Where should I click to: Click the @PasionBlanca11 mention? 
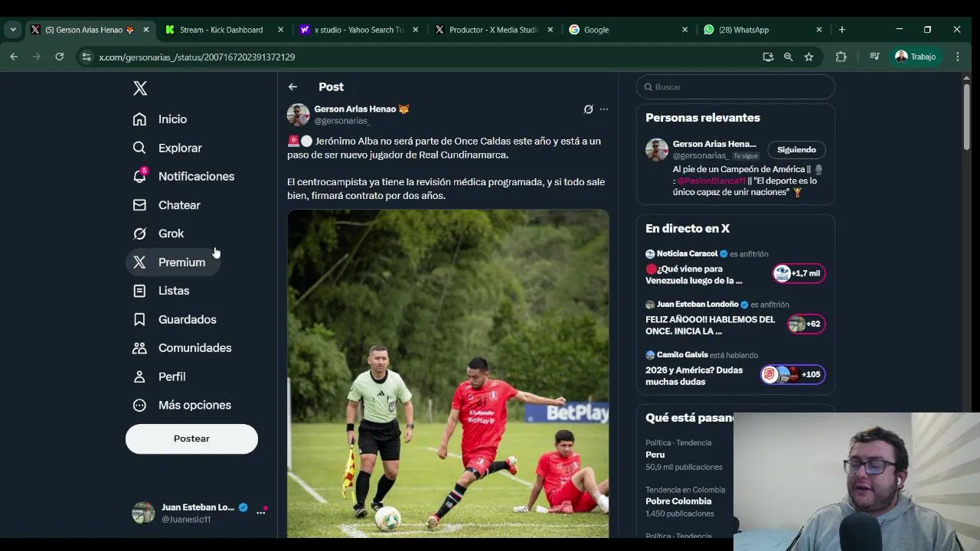[x=711, y=181]
